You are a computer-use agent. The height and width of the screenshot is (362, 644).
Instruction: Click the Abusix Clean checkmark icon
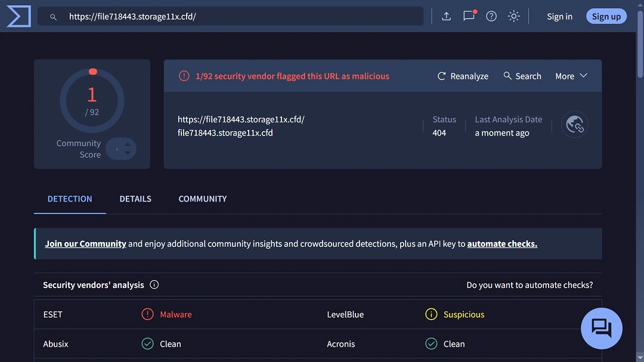(x=147, y=344)
